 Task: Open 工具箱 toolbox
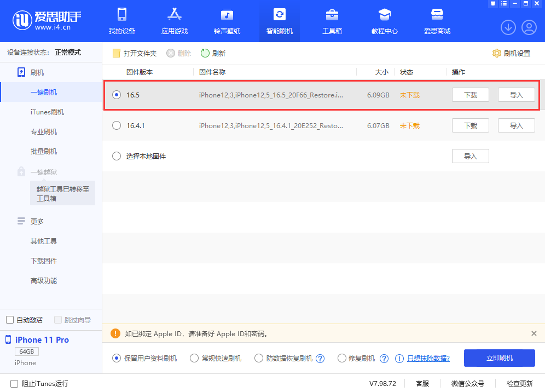(x=332, y=21)
